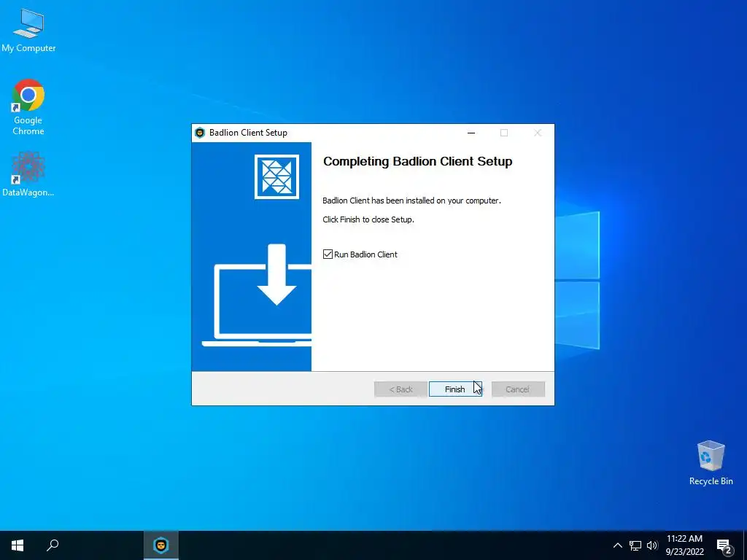Image resolution: width=747 pixels, height=560 pixels.
Task: Select the Recycle Bin desktop icon
Action: click(711, 463)
